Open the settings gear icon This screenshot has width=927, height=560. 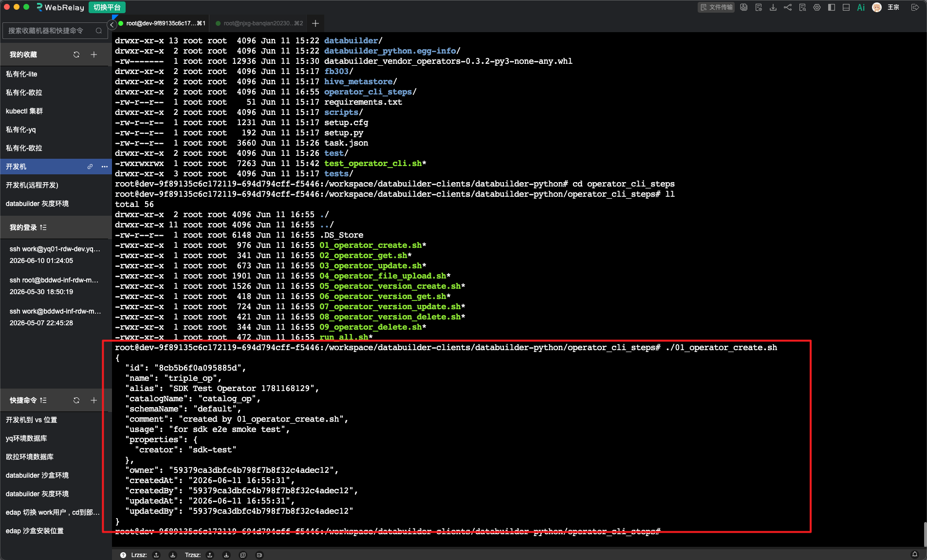tap(817, 7)
